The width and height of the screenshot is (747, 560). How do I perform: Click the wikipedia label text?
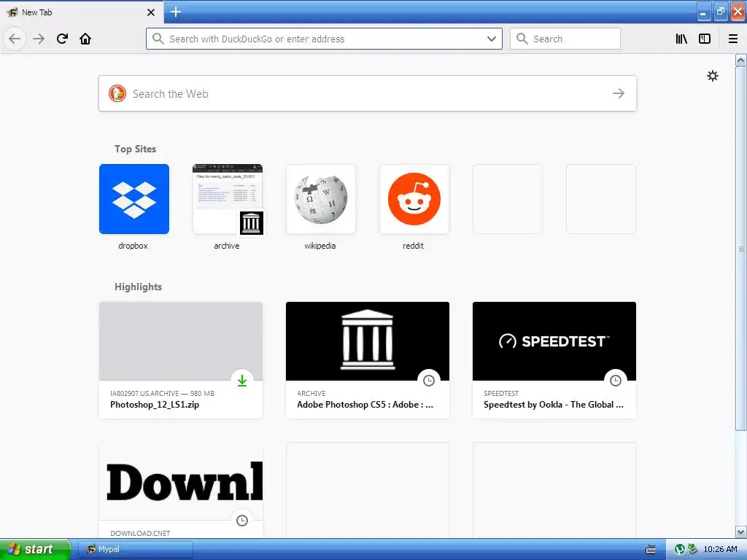point(320,246)
